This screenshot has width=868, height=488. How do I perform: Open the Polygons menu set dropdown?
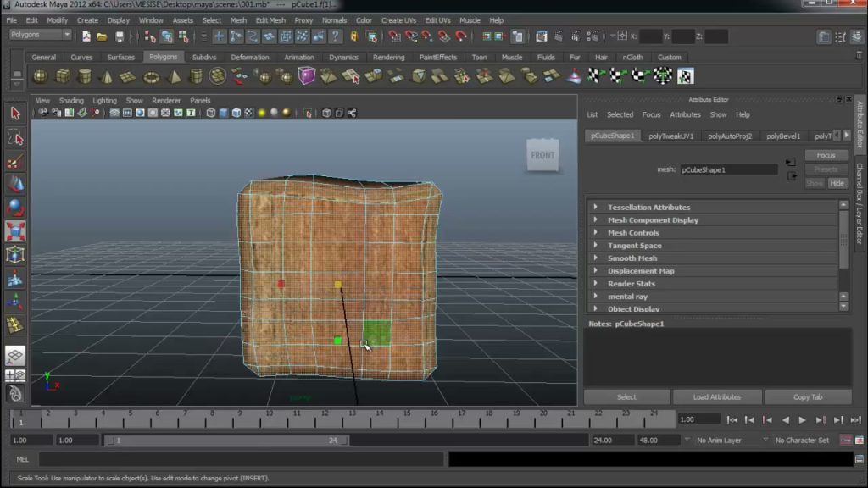tap(41, 34)
